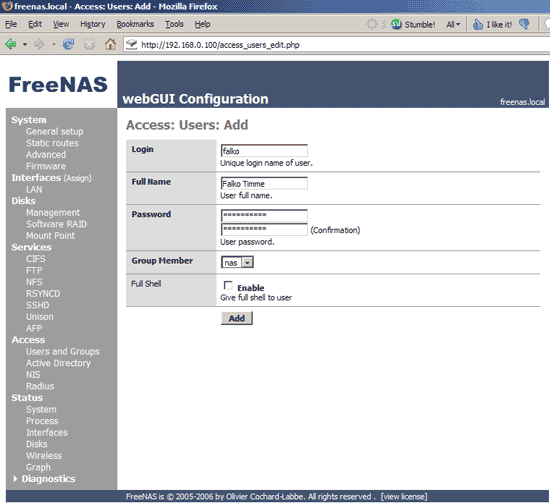Image resolution: width=550 pixels, height=503 pixels.
Task: Open Status Graph link
Action: (38, 467)
